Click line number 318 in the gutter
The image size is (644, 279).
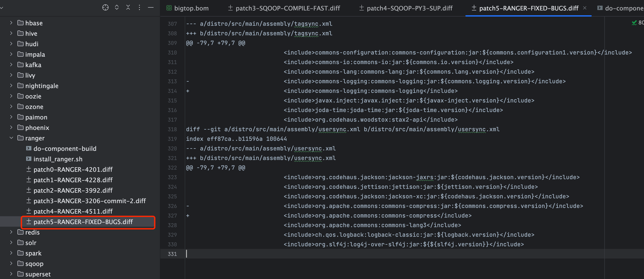pos(172,129)
